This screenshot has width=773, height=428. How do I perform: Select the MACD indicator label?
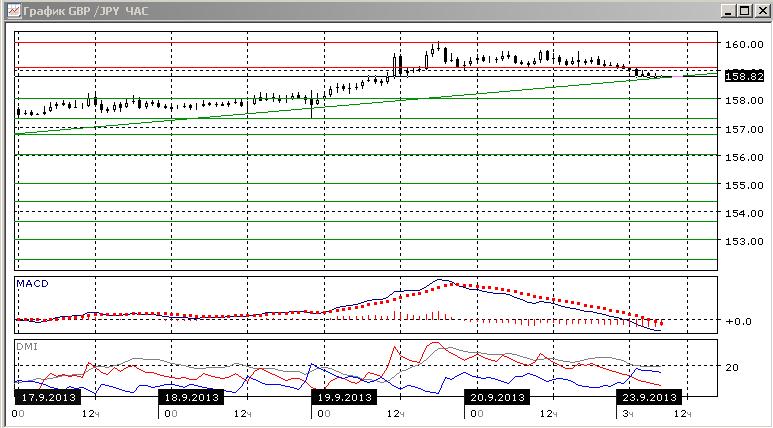pos(33,284)
